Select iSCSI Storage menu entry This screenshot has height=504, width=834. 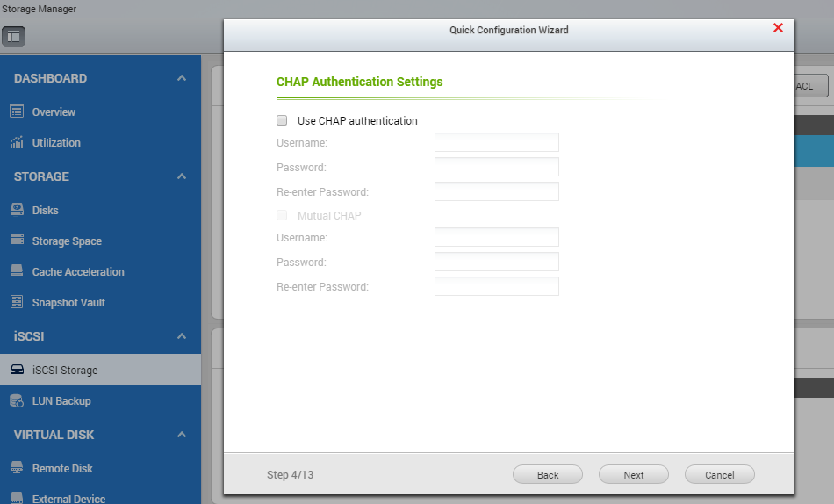click(x=101, y=370)
